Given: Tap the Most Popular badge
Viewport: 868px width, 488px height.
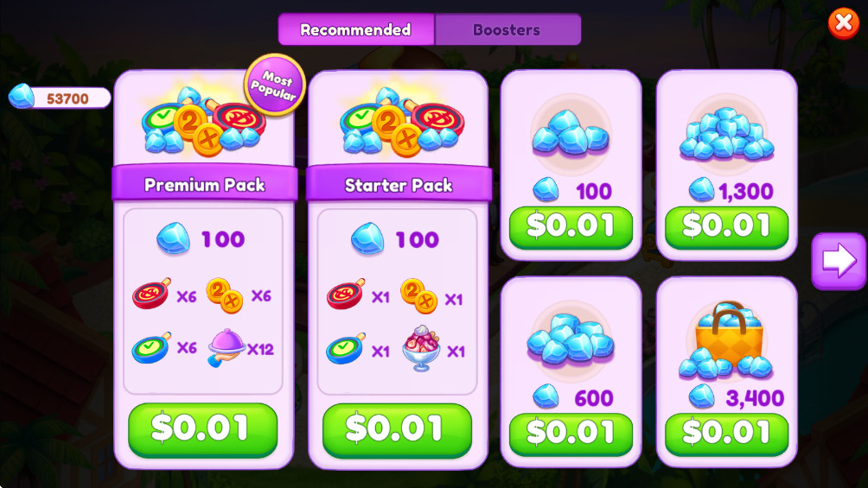Looking at the screenshot, I should pyautogui.click(x=275, y=85).
